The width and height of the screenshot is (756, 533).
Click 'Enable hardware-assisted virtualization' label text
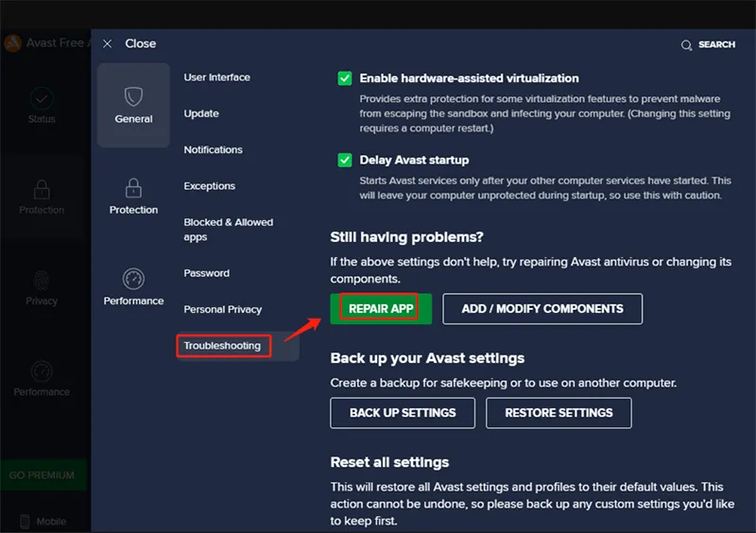[469, 78]
